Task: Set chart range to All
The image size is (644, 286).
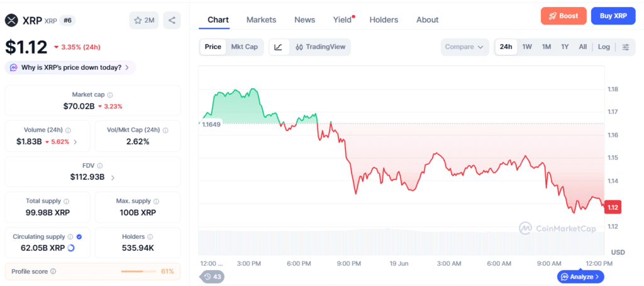Action: [x=583, y=47]
